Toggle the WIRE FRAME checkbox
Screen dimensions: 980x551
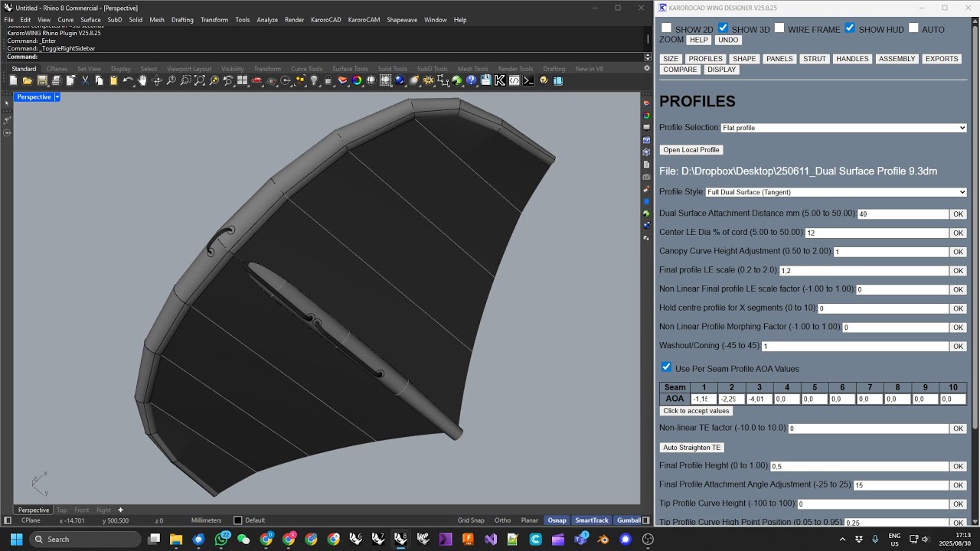coord(779,28)
